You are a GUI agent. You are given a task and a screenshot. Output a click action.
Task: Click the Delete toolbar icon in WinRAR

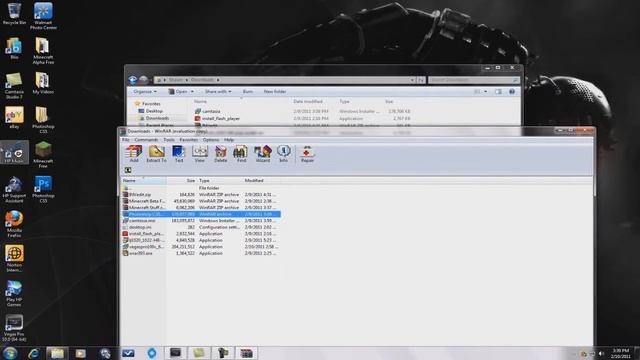click(x=221, y=154)
